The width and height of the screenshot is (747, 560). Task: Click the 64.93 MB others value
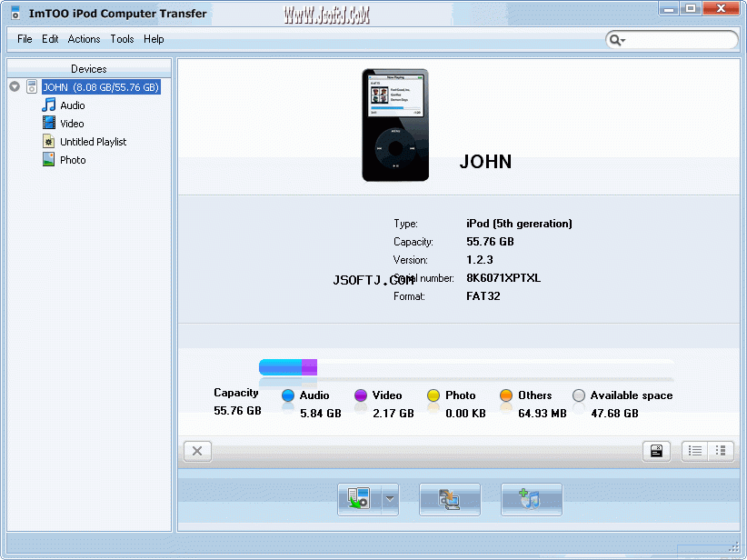pyautogui.click(x=543, y=414)
